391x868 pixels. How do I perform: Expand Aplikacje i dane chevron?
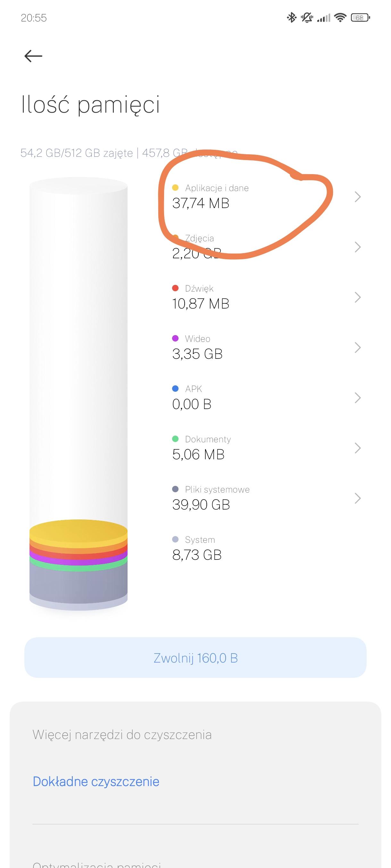358,197
